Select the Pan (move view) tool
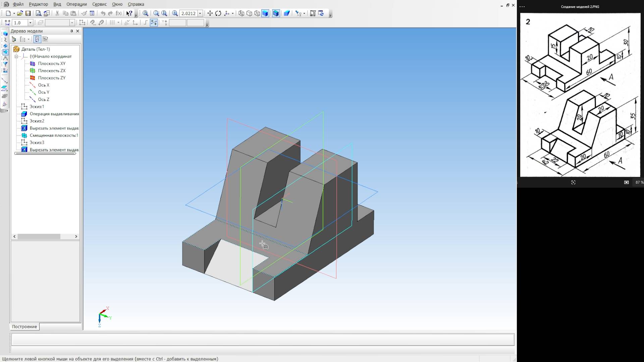Viewport: 644px width, 362px height. (x=210, y=13)
